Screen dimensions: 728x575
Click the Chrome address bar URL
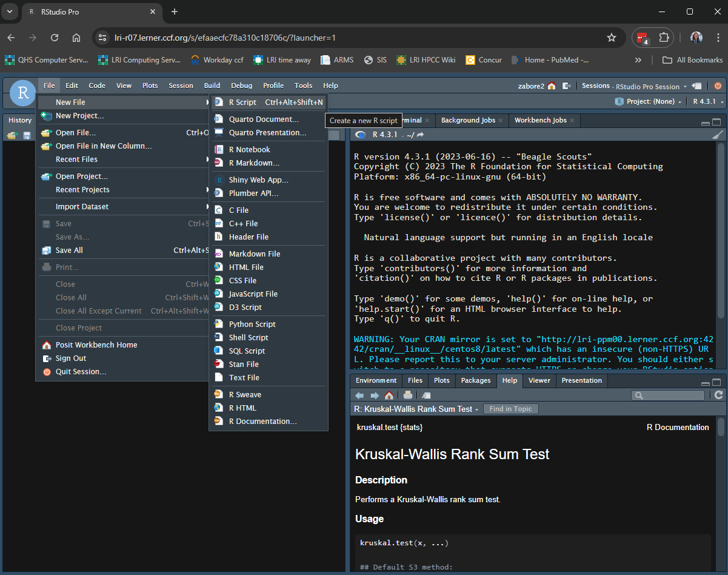(x=225, y=38)
